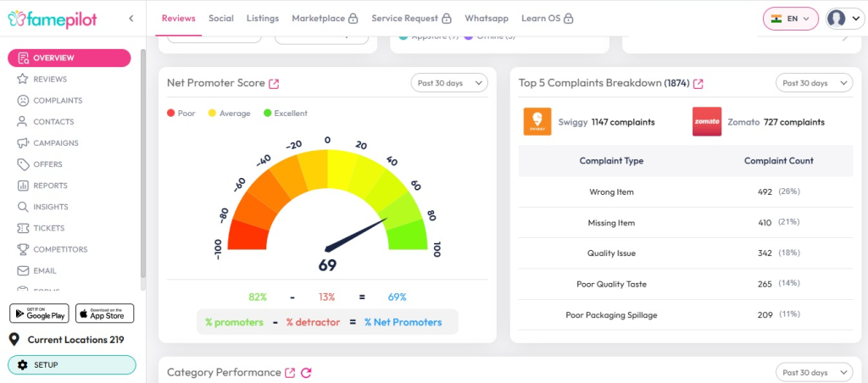
Task: Click the gauge score value 69
Action: point(327,266)
